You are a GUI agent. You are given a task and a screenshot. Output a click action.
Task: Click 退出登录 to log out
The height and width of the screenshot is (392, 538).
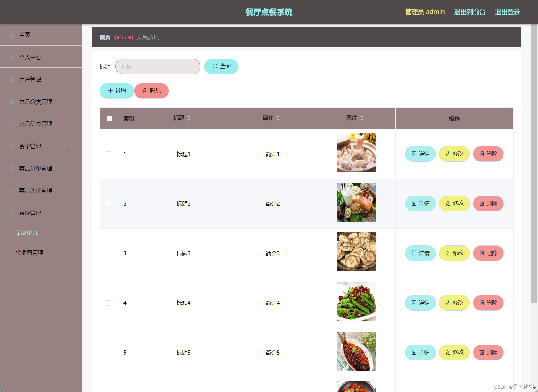(507, 12)
